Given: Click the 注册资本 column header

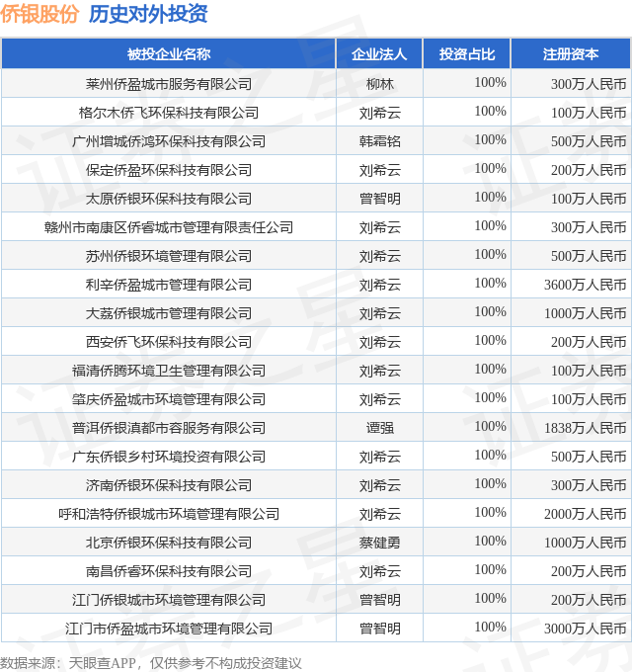Looking at the screenshot, I should (571, 54).
